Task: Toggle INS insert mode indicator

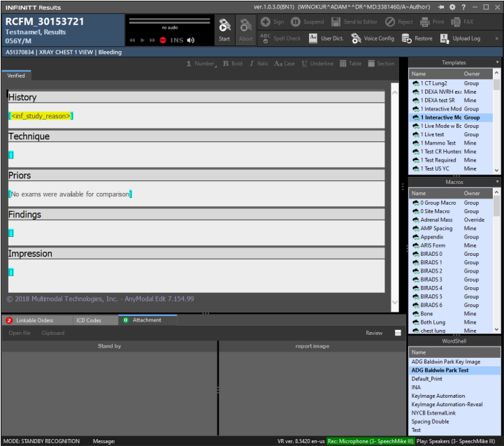Action: 177,41
